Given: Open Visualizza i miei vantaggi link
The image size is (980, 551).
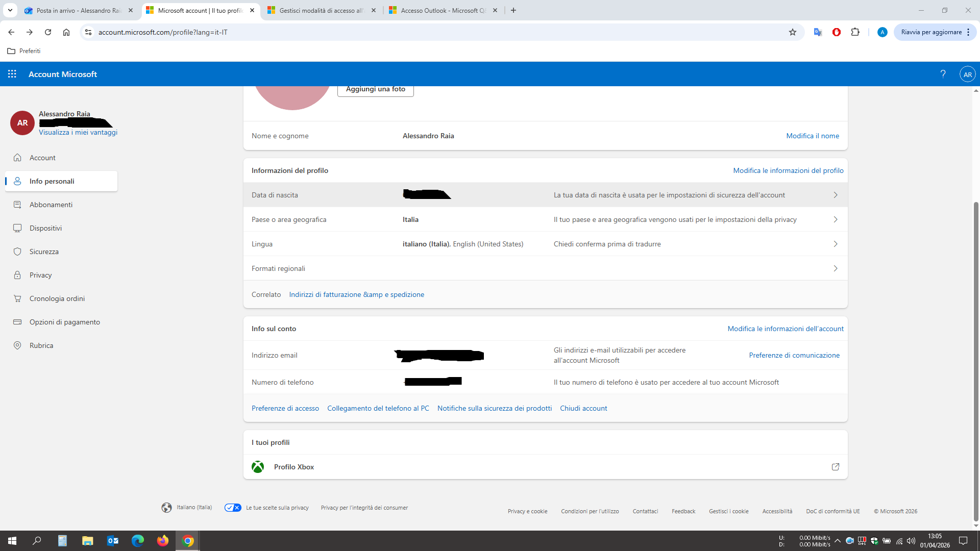Looking at the screenshot, I should tap(78, 132).
